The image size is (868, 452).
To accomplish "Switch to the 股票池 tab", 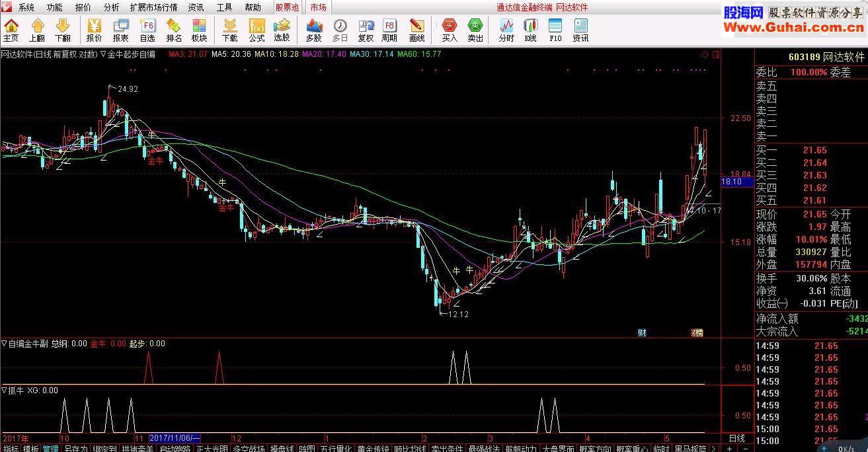I will click(x=287, y=7).
